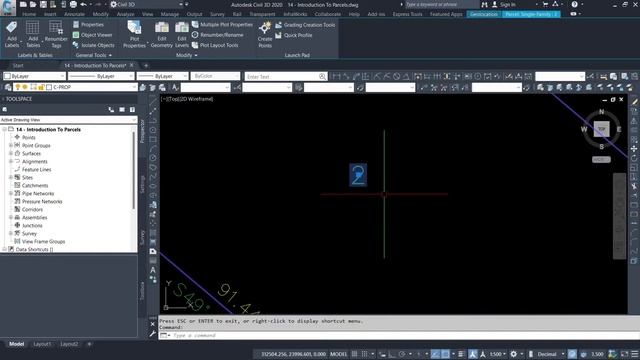This screenshot has height=360, width=640.
Task: Click the Undo arrow in quick access toolbar
Action: [83, 4]
